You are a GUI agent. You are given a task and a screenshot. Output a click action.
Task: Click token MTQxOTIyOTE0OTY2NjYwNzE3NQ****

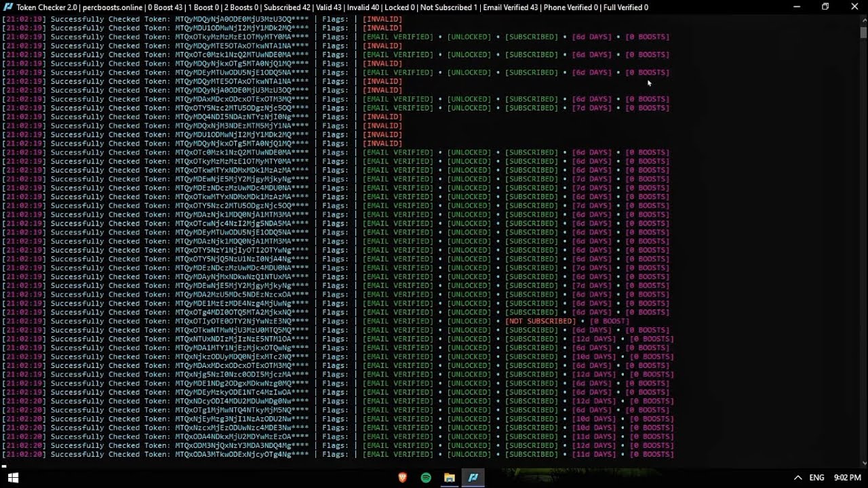tap(242, 321)
